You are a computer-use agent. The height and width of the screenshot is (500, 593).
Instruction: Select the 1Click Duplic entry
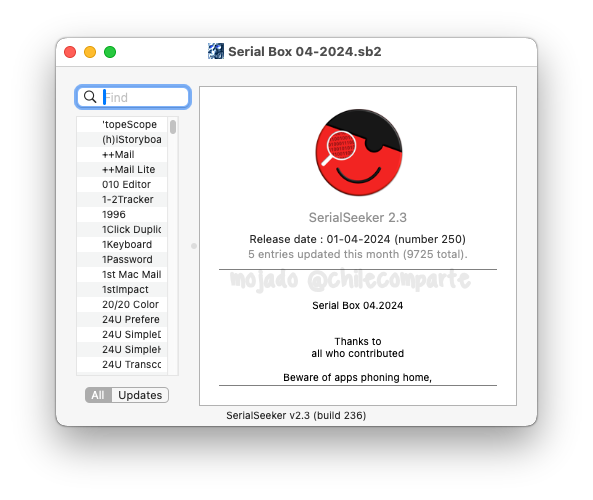tap(122, 230)
